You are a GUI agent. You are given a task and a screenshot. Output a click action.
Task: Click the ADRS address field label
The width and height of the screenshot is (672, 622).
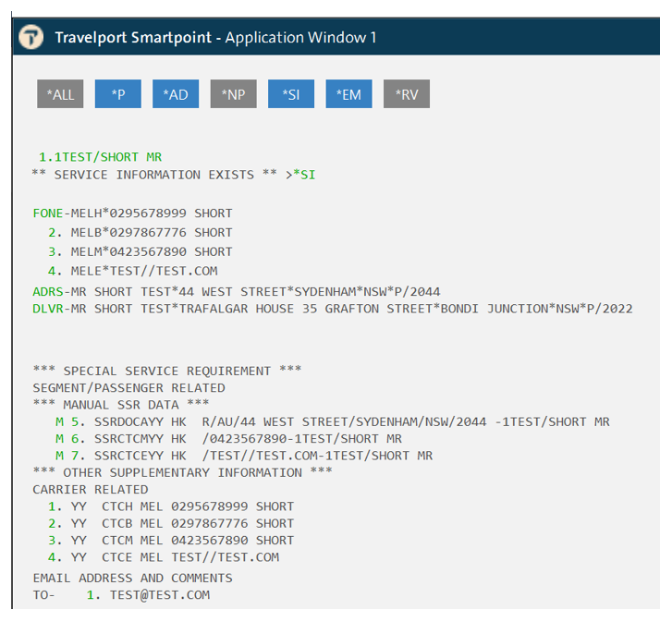click(x=48, y=292)
